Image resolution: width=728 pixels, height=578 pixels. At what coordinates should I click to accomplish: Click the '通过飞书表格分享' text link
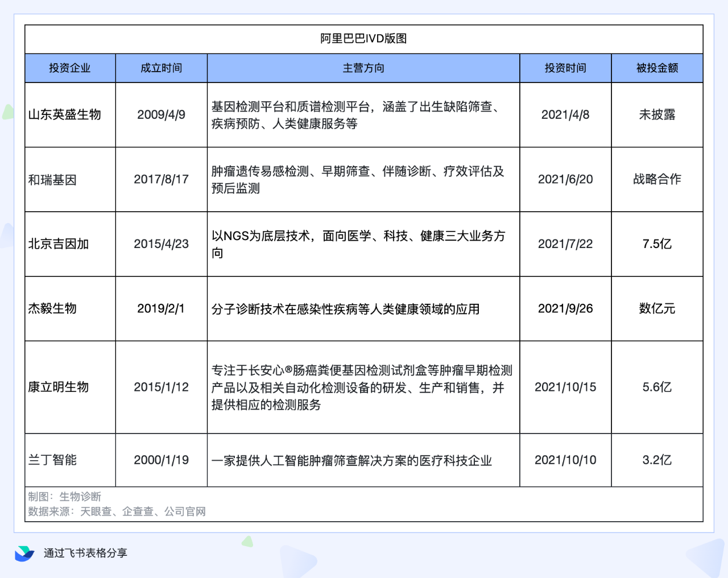coord(85,553)
